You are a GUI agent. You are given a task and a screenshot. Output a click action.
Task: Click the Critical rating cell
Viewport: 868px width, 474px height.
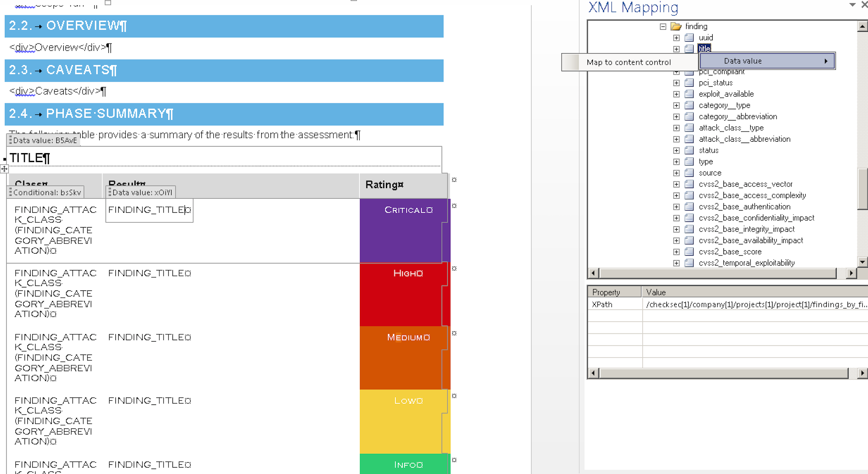point(405,230)
